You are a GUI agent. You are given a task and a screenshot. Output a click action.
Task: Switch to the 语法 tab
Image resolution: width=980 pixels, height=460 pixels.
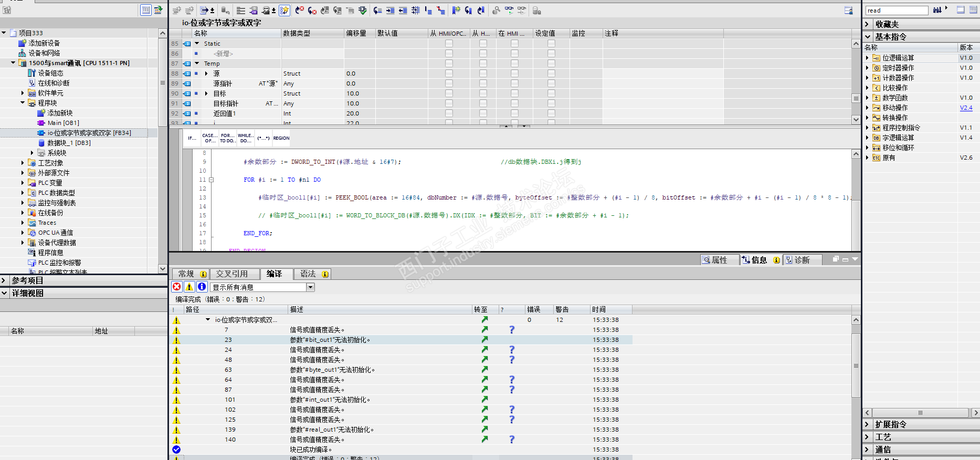[x=313, y=274]
